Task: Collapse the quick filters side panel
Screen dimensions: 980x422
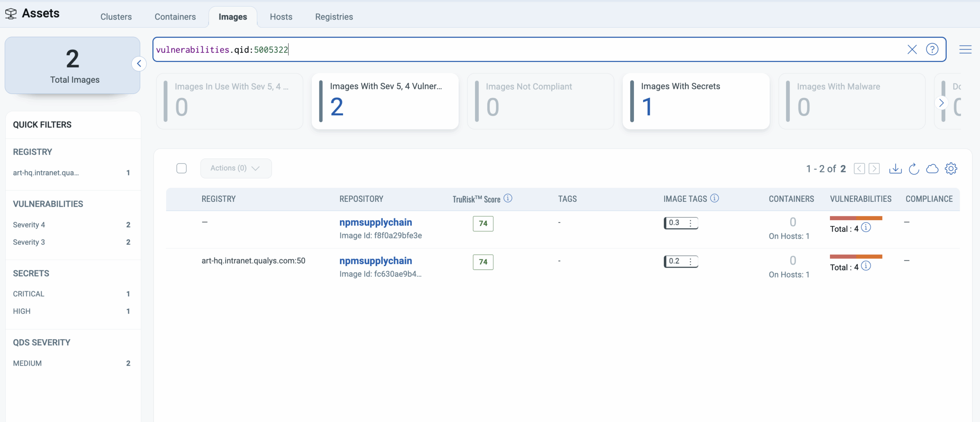Action: click(x=139, y=64)
